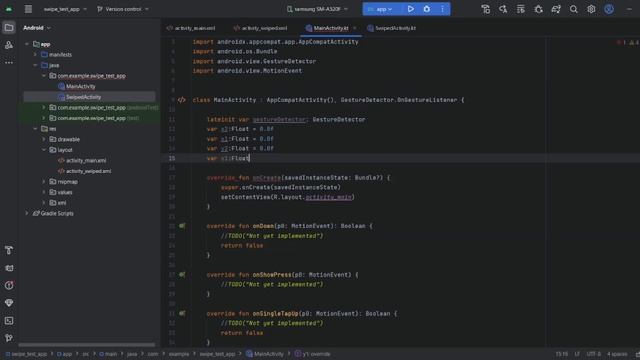Click the activity_main link in setContentView
Viewport: 640px width, 360px height.
point(328,197)
